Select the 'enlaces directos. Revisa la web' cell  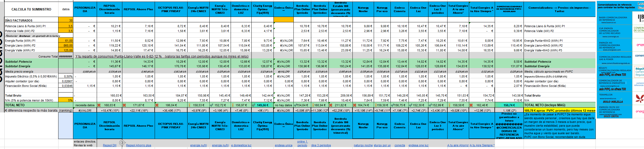85,143
